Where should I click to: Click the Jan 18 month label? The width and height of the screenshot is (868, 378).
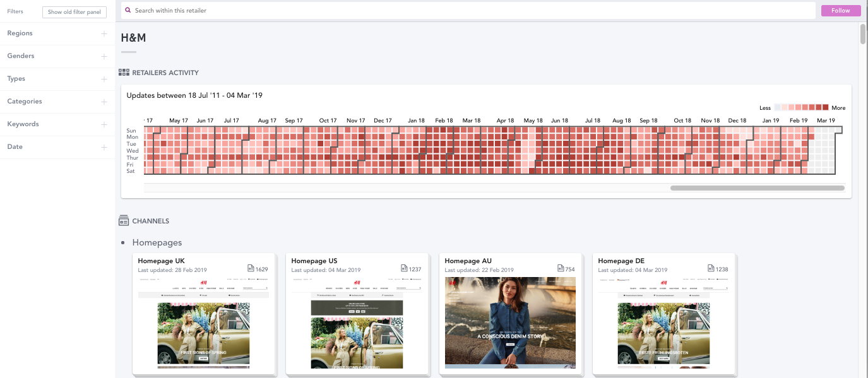416,120
